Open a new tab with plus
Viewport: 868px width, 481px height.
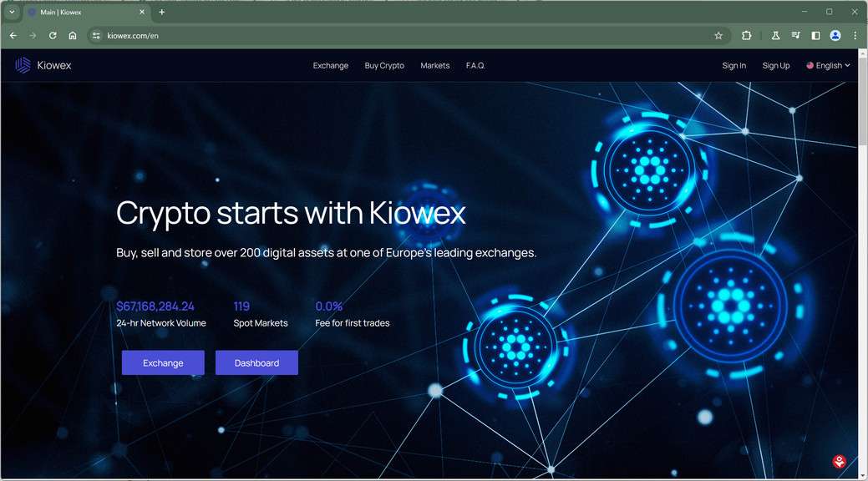pyautogui.click(x=161, y=12)
